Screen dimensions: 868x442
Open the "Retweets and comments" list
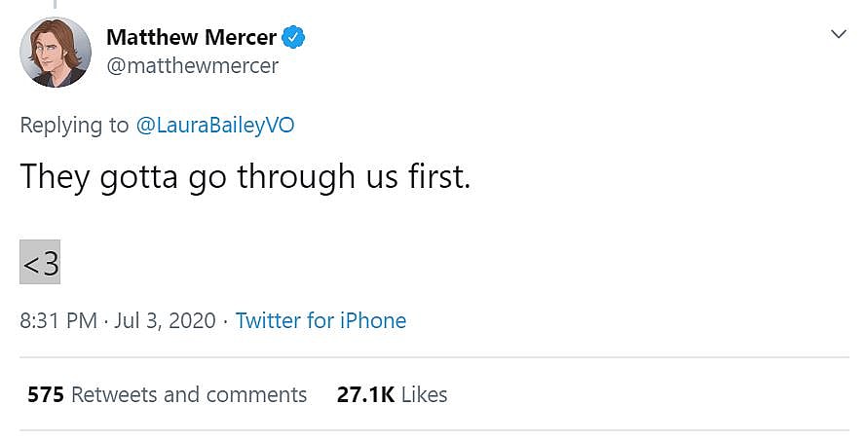pos(189,394)
